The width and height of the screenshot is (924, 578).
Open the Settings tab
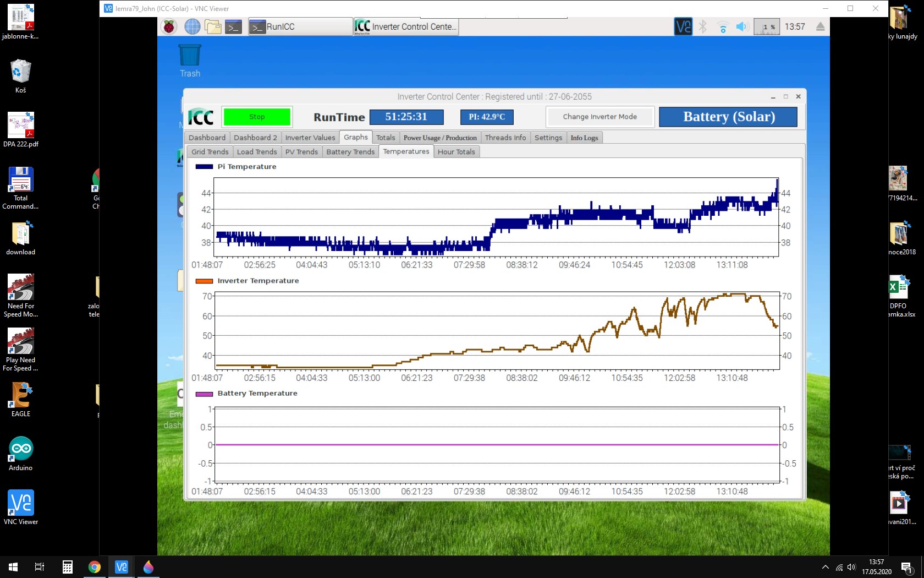(x=548, y=138)
